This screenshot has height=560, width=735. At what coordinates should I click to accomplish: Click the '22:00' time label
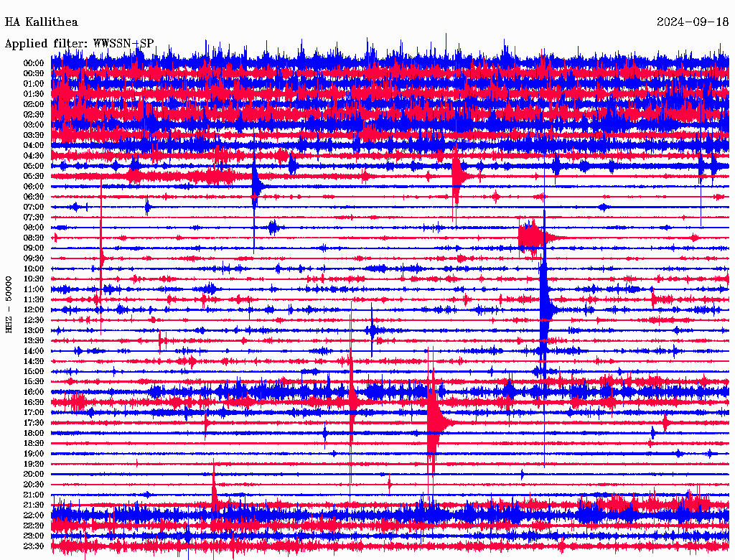pos(34,515)
